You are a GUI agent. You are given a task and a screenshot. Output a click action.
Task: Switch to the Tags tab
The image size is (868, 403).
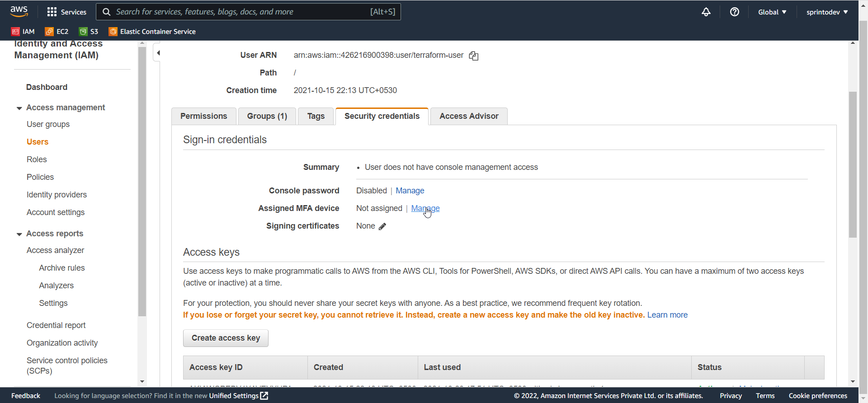click(x=316, y=116)
